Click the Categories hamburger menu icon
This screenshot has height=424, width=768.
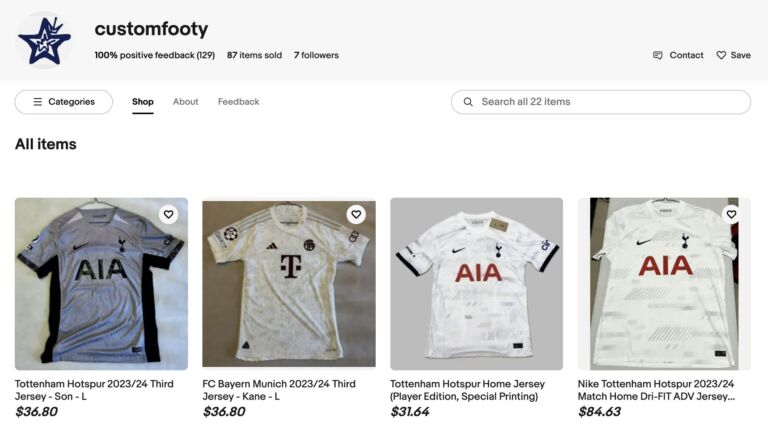click(38, 102)
